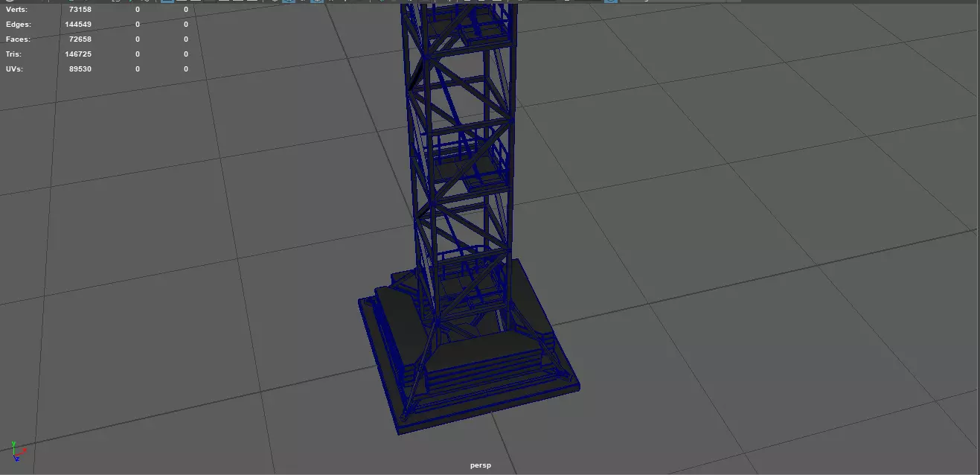980x475 pixels.
Task: Click the UV count value 89530
Action: 80,69
